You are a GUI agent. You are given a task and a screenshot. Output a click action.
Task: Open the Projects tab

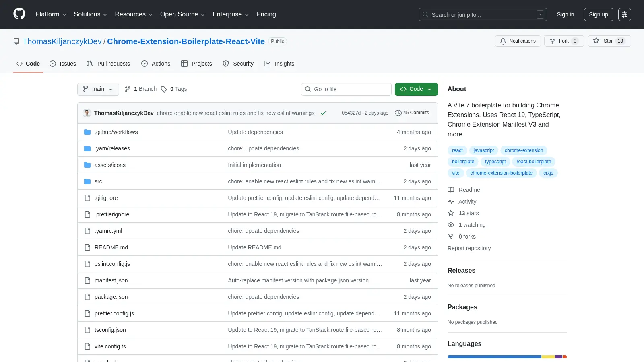pyautogui.click(x=196, y=64)
